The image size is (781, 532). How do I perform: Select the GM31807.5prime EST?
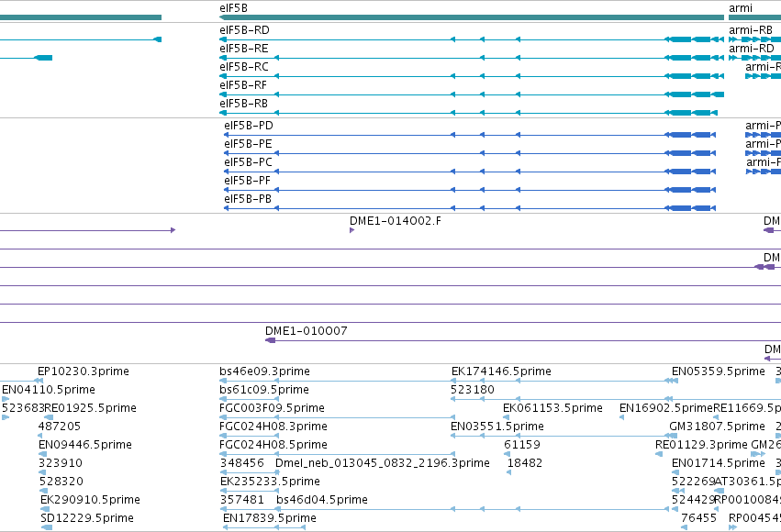717,427
